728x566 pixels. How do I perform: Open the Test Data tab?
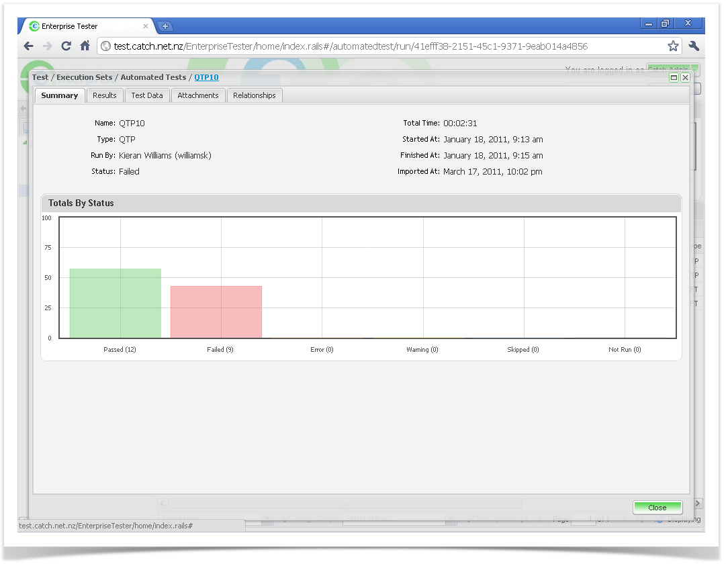[x=147, y=95]
